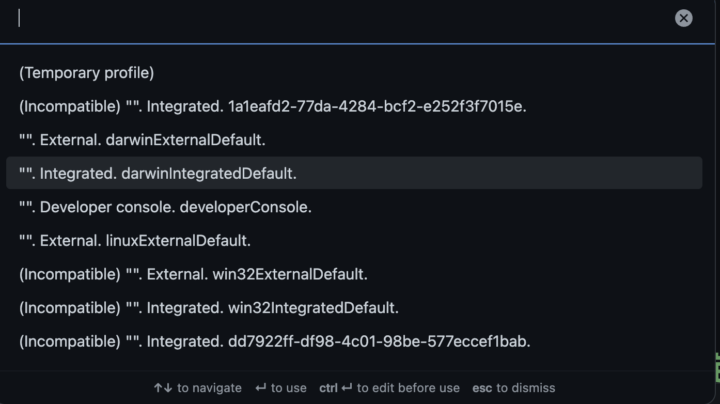Choose the Incompatible Integrated dd7922ff profile
This screenshot has width=720, height=404.
[x=354, y=341]
